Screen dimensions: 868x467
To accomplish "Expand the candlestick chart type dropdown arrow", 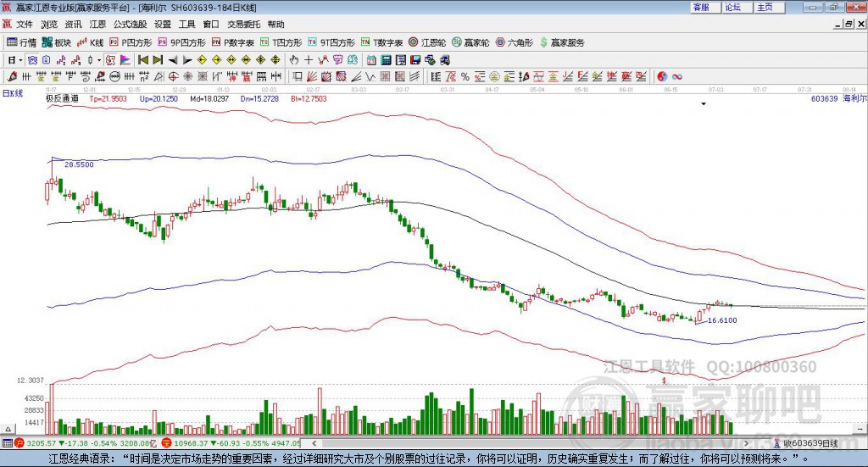I will coord(99,60).
